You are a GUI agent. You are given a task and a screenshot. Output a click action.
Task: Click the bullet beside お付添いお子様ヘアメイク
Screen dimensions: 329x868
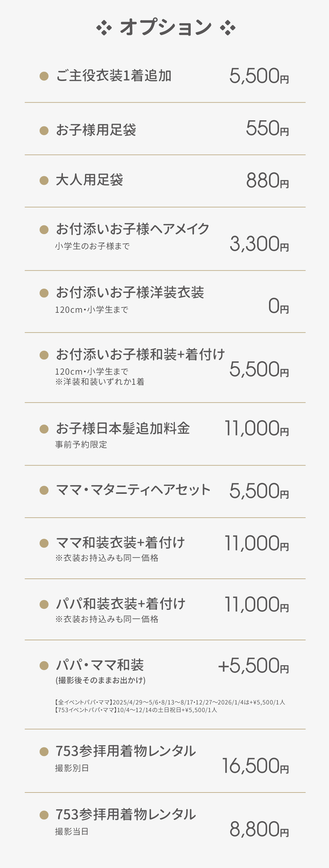coord(44,230)
